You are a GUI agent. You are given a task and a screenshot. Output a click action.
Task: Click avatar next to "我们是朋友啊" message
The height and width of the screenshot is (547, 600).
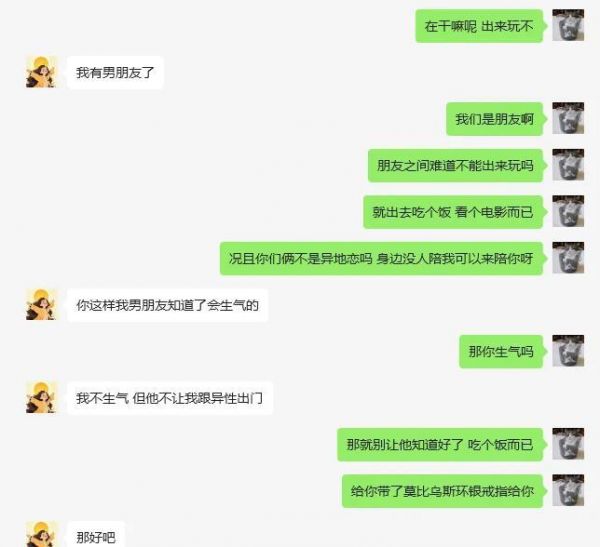[x=568, y=118]
